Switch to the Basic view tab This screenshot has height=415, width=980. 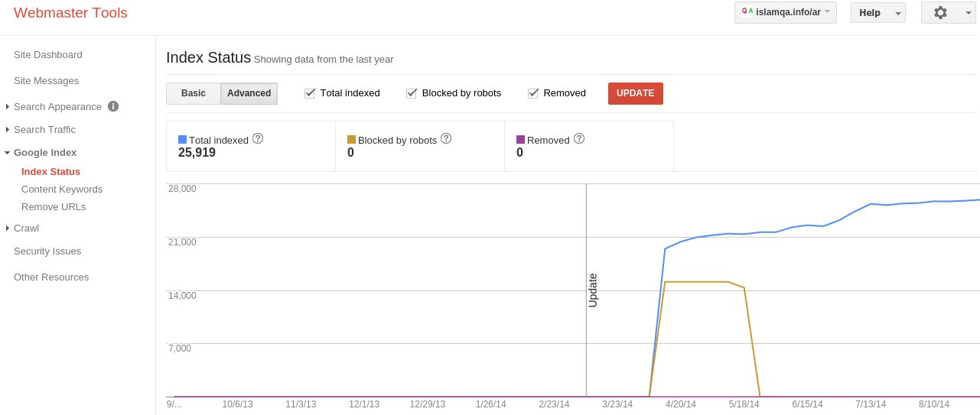[x=194, y=93]
